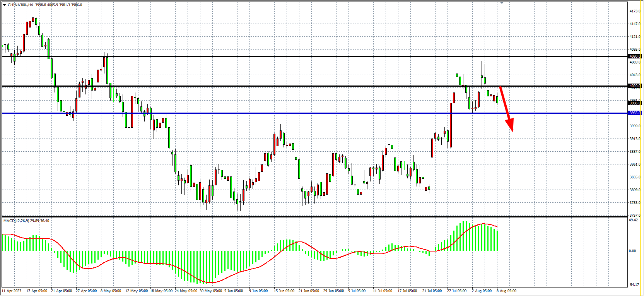This screenshot has height=296, width=644.
Task: Click the current price 3986.0 tag
Action: click(635, 103)
